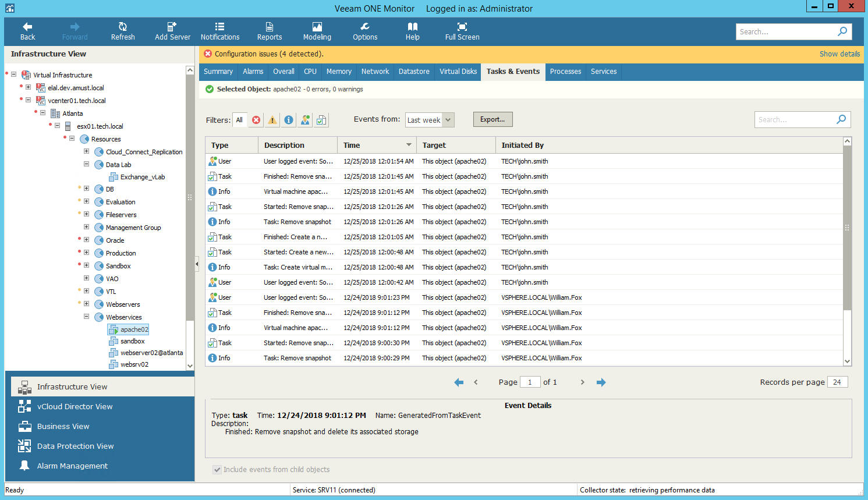Go to the last page arrow
This screenshot has height=500, width=868.
(601, 382)
